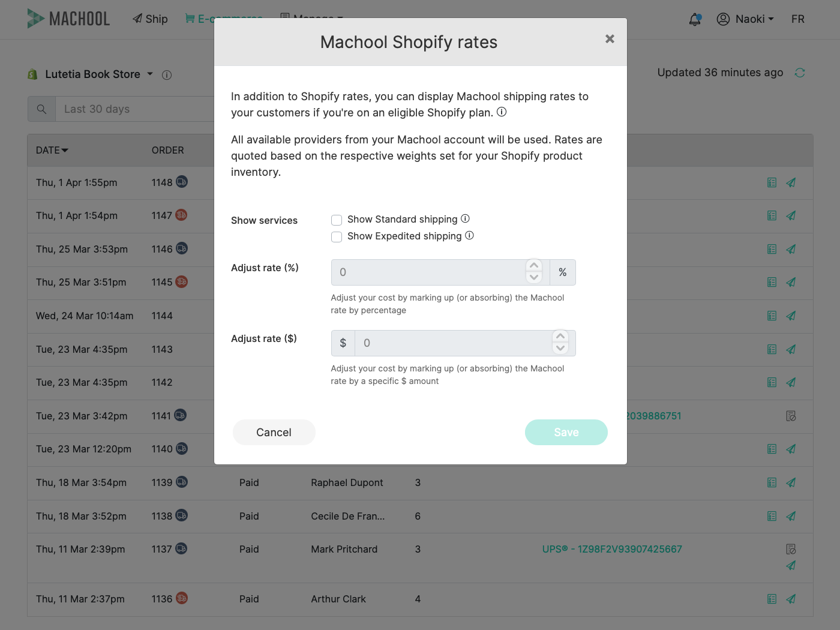The width and height of the screenshot is (840, 630).
Task: Click truck icon on order 1146
Action: tap(182, 248)
